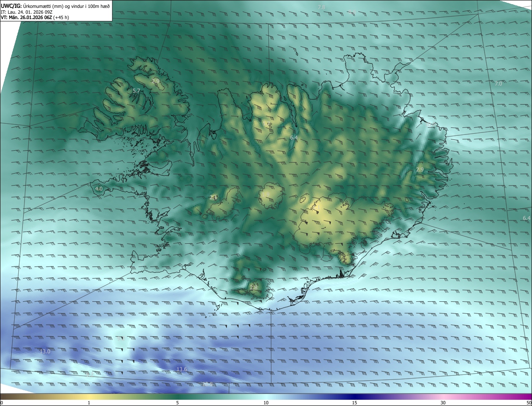Image resolution: width=532 pixels, height=406 pixels.
Task: Click the colour scale tick labelled 30
Action: point(443,403)
